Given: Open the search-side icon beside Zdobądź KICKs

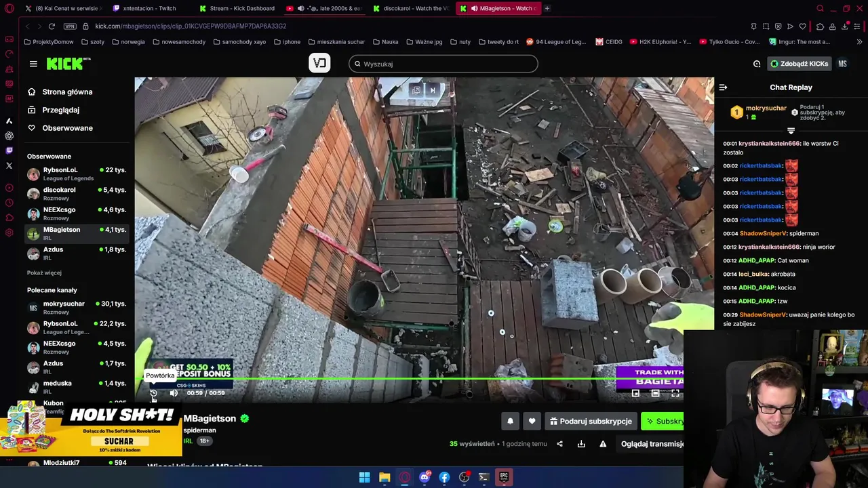Looking at the screenshot, I should click(757, 64).
